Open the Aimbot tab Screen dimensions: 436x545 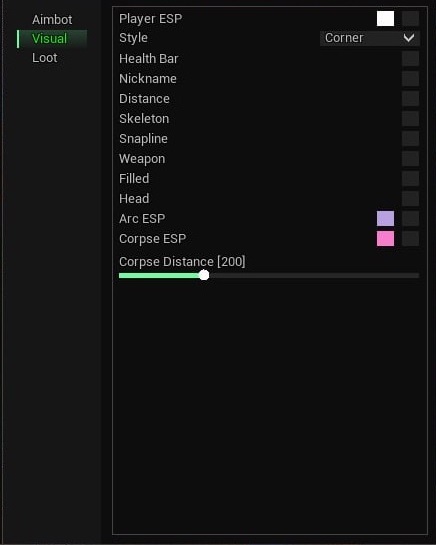pos(52,19)
